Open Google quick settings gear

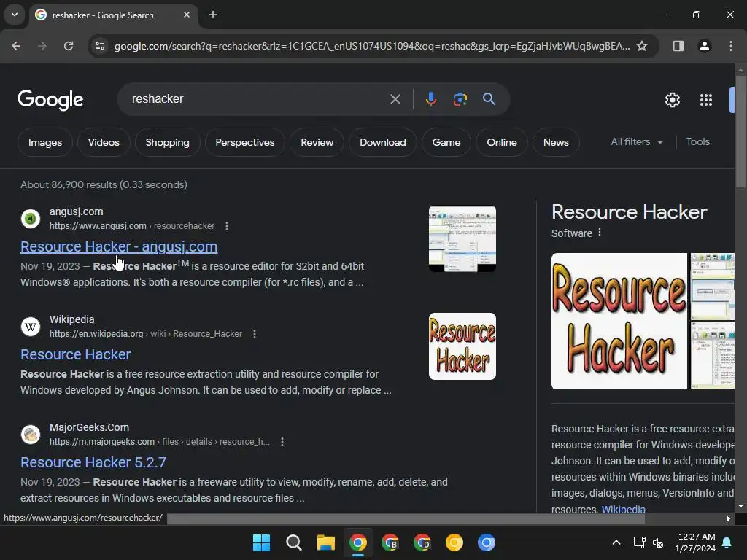tap(673, 100)
